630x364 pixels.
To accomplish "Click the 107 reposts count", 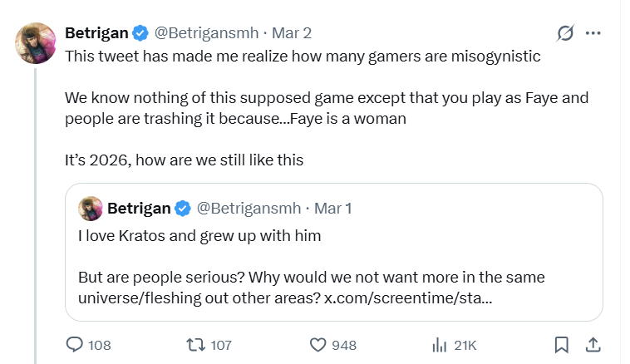I will click(221, 344).
